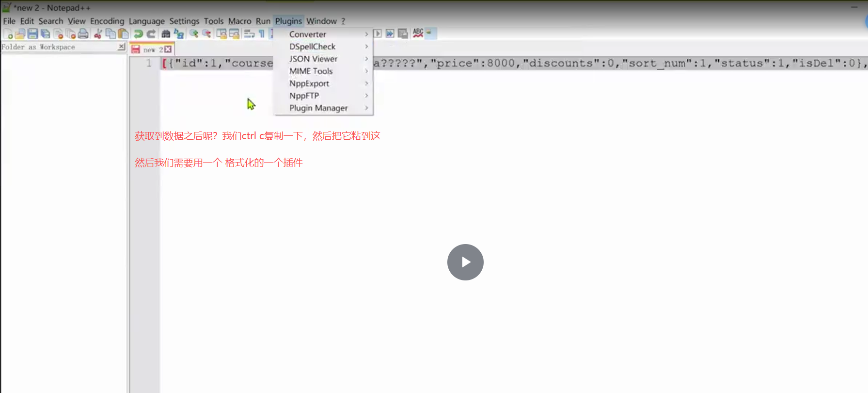Open the Window menu
Viewport: 868px width, 393px height.
coord(321,21)
